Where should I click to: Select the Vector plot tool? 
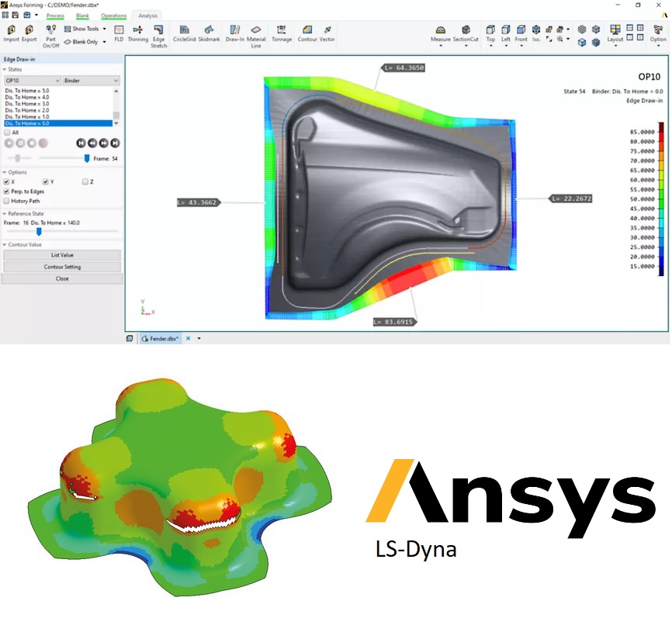pyautogui.click(x=327, y=33)
